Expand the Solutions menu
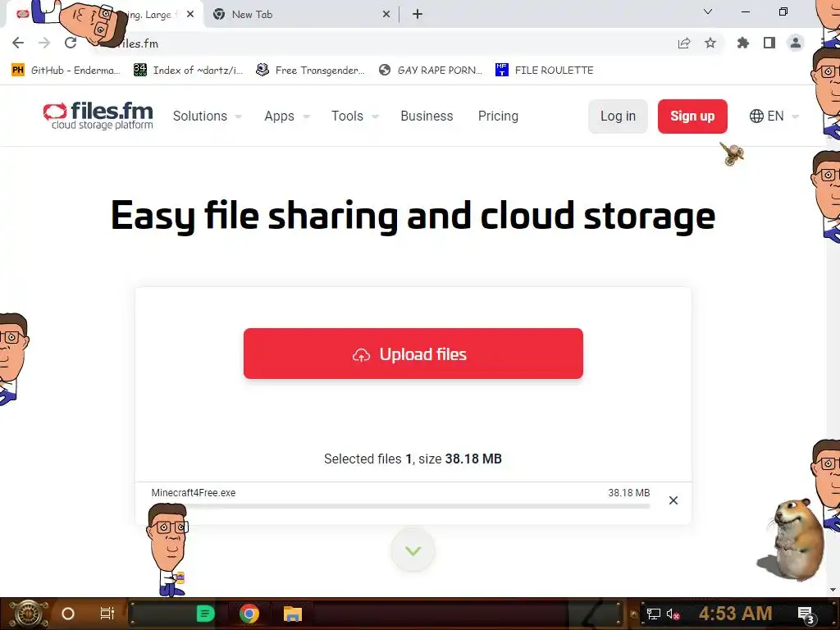 point(207,116)
